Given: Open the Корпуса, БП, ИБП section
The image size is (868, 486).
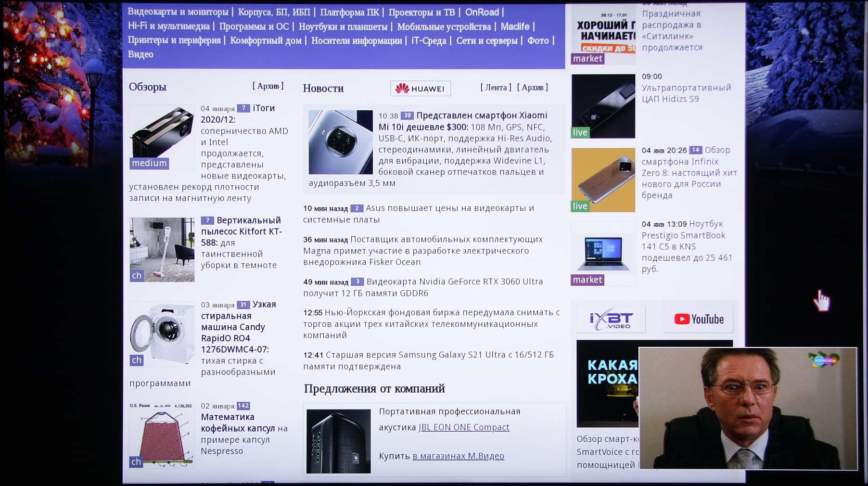Looking at the screenshot, I should click(x=274, y=12).
